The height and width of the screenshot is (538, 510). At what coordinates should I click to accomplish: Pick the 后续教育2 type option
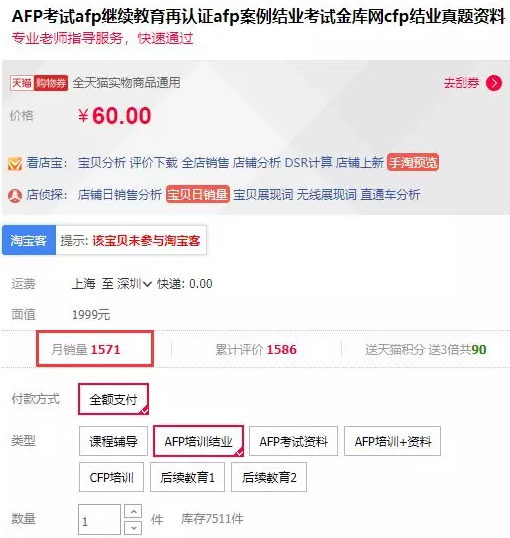pyautogui.click(x=269, y=477)
